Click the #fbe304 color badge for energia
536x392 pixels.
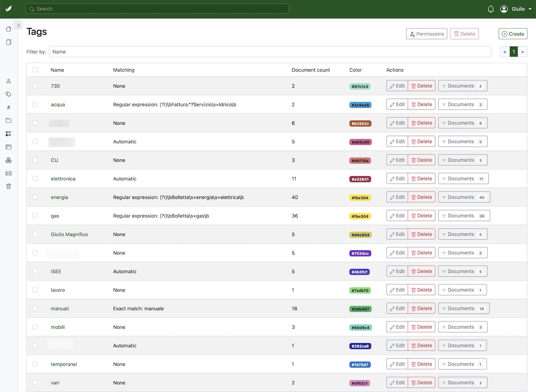click(360, 198)
